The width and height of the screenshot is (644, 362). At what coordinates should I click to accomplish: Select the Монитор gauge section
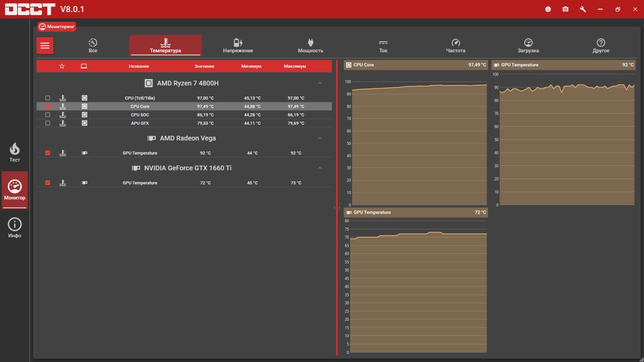point(15,190)
